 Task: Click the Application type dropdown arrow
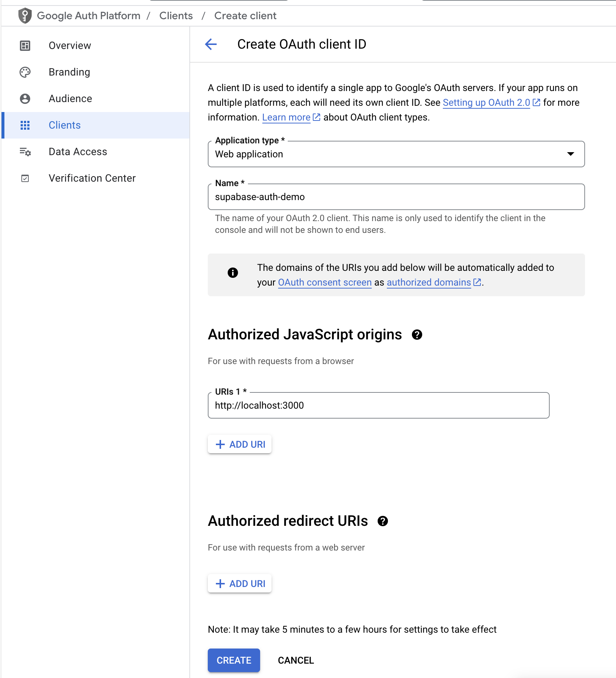(x=571, y=154)
